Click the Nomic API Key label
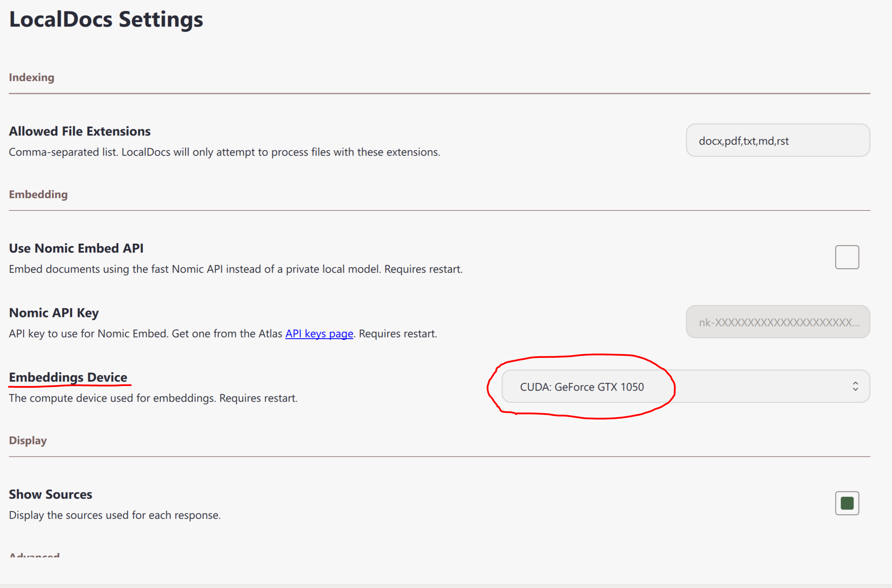 tap(54, 313)
